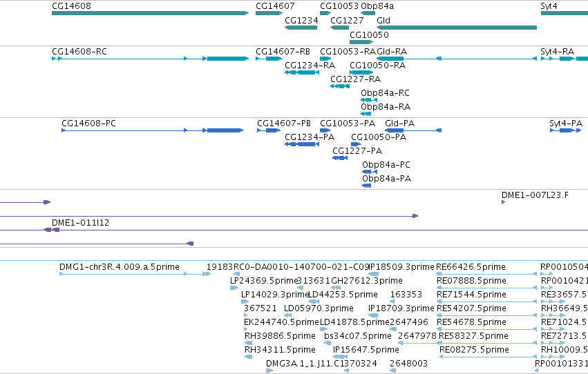Select the Obp84a-PA protein label
This screenshot has height=374, width=588.
[387, 179]
